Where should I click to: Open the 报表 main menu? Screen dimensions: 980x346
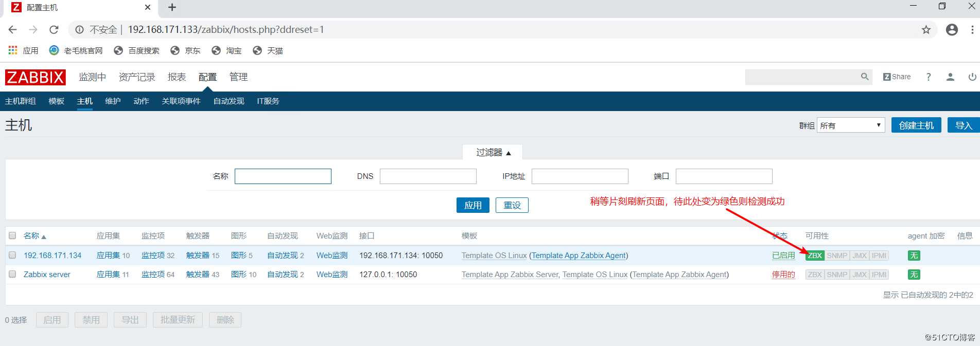tap(177, 77)
